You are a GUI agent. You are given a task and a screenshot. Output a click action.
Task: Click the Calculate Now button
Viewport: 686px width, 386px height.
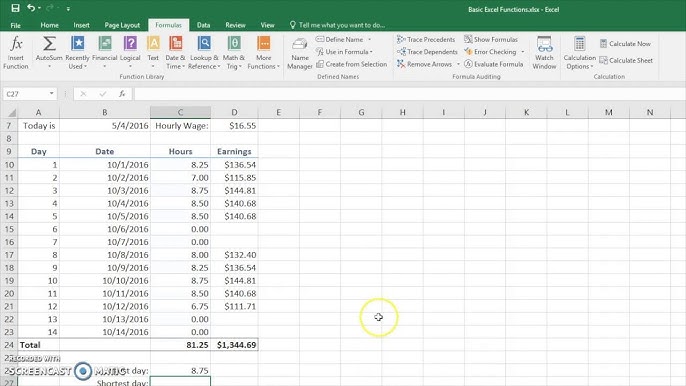click(x=625, y=44)
